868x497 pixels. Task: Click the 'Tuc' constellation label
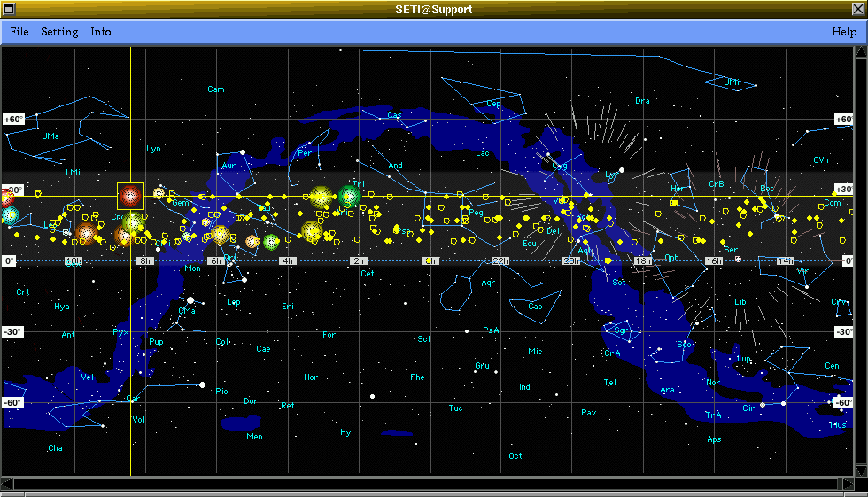(x=455, y=408)
